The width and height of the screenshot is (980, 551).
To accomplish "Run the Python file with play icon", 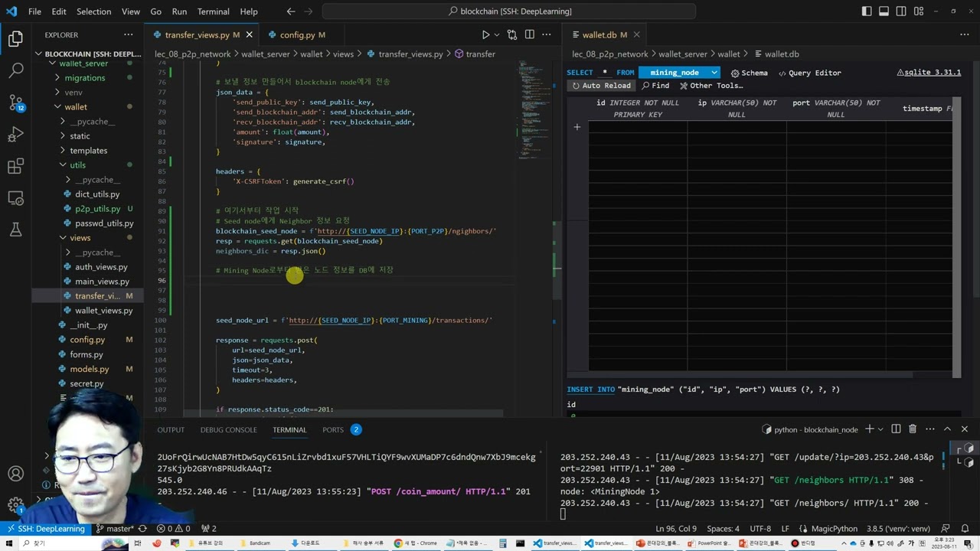I will (x=485, y=35).
